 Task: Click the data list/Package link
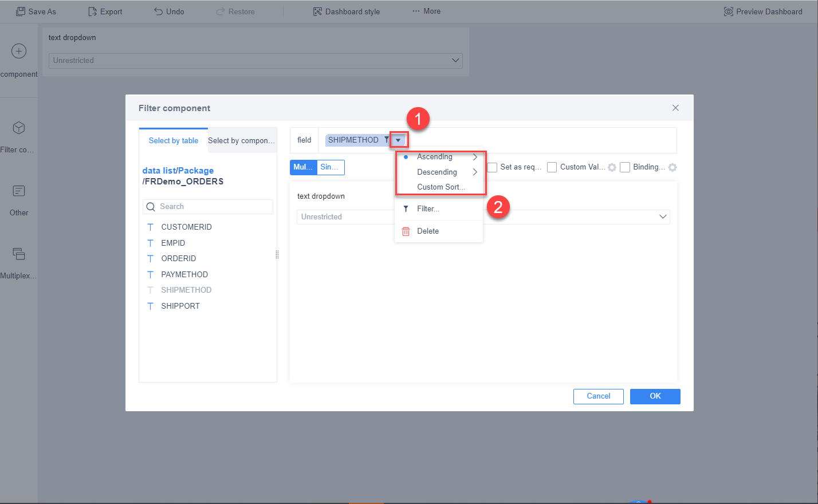(x=178, y=171)
